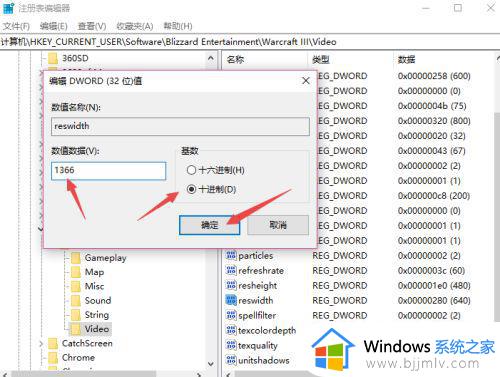The height and width of the screenshot is (377, 500).
Task: Open the 编辑(E) menu
Action: pos(54,26)
